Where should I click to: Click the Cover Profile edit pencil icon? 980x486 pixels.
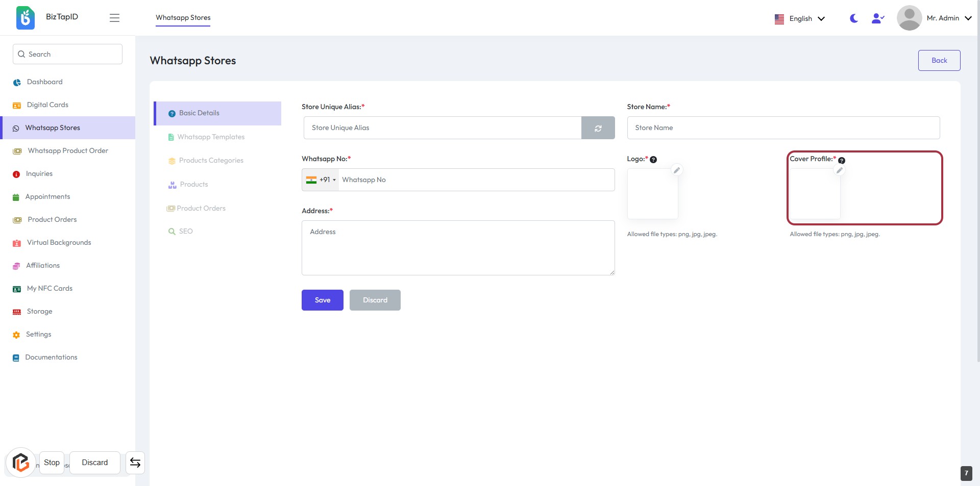(x=839, y=170)
